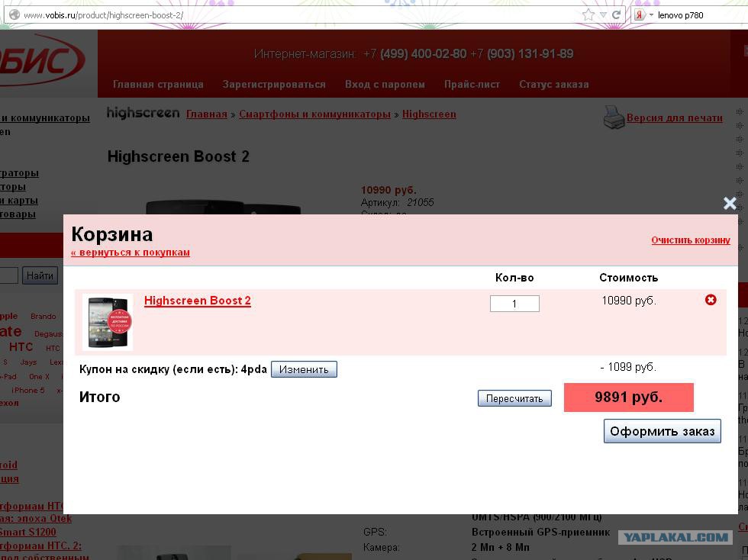Edit the quantity field showing 1
748x560 pixels.
(514, 304)
